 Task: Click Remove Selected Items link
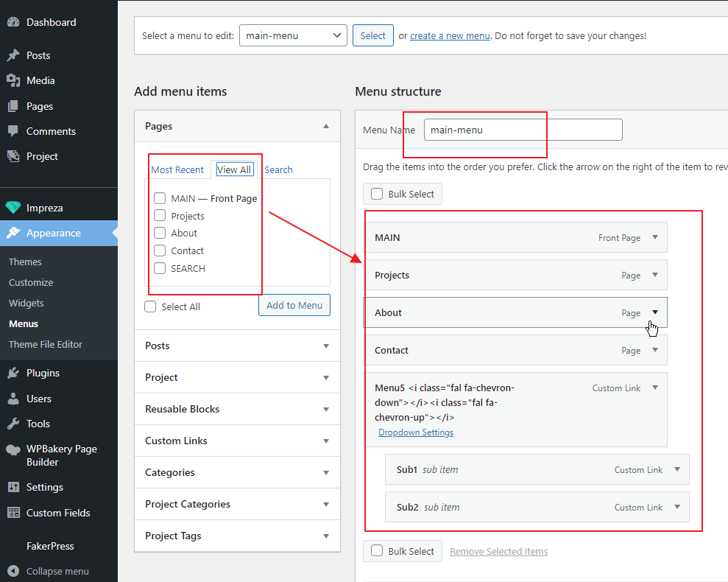pos(498,551)
